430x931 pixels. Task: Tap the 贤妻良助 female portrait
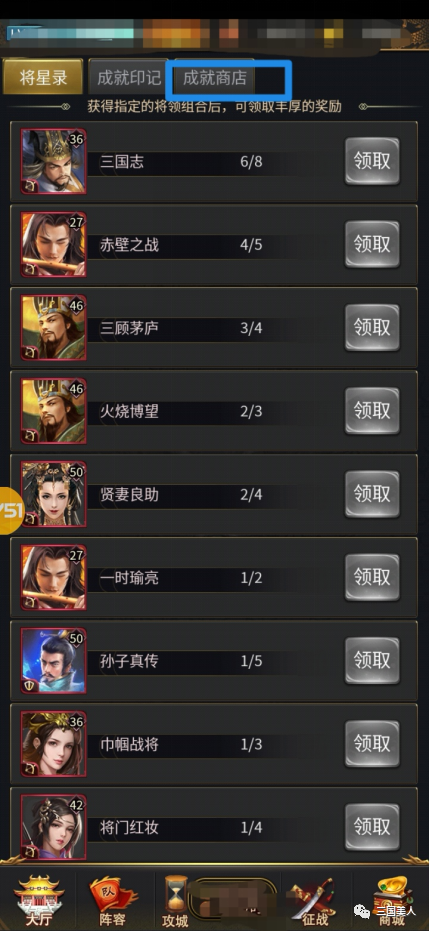pos(53,494)
